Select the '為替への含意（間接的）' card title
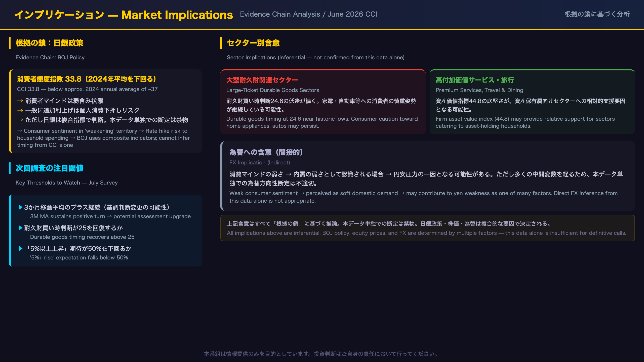644x362 pixels. coord(266,152)
